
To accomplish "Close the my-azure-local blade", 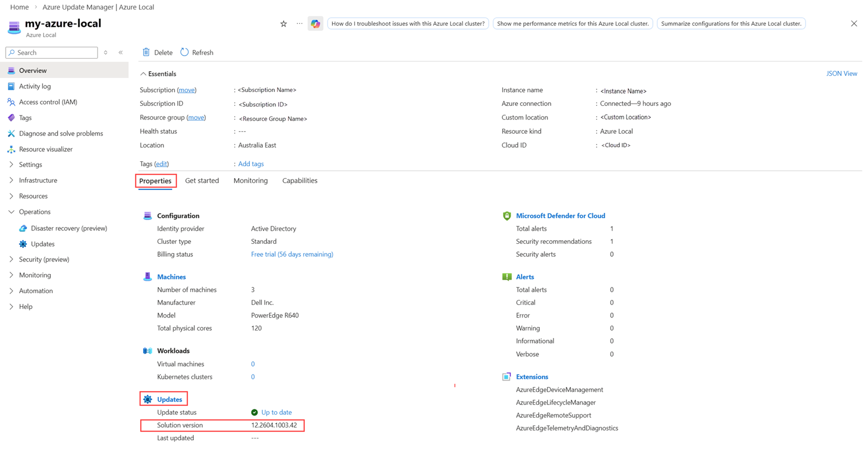I will pyautogui.click(x=854, y=24).
